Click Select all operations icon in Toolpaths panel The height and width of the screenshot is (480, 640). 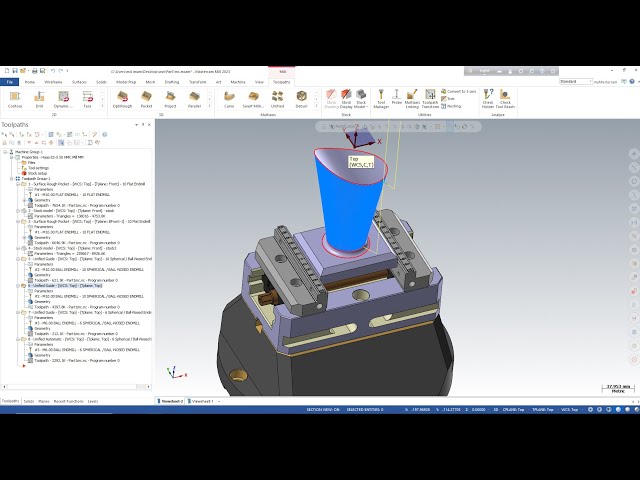tap(4, 134)
